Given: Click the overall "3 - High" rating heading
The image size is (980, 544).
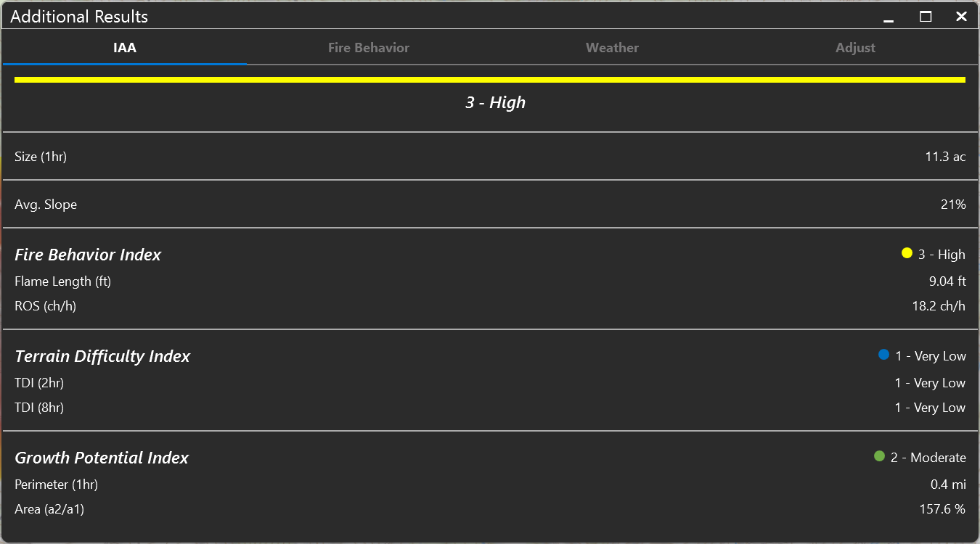Looking at the screenshot, I should pos(495,103).
